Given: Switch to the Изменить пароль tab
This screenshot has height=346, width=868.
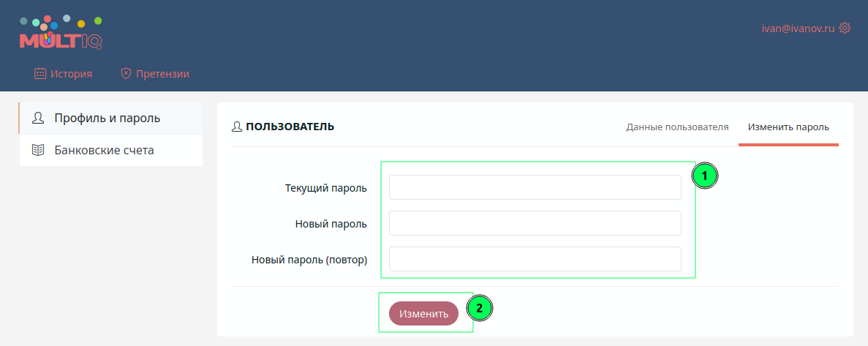Looking at the screenshot, I should pos(788,127).
